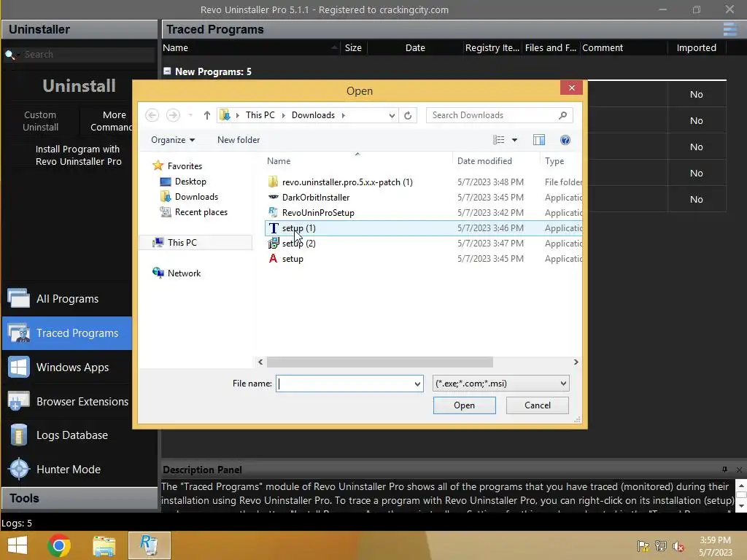Select the DarkOrbitInstaller file icon
The image size is (747, 560).
click(x=273, y=197)
